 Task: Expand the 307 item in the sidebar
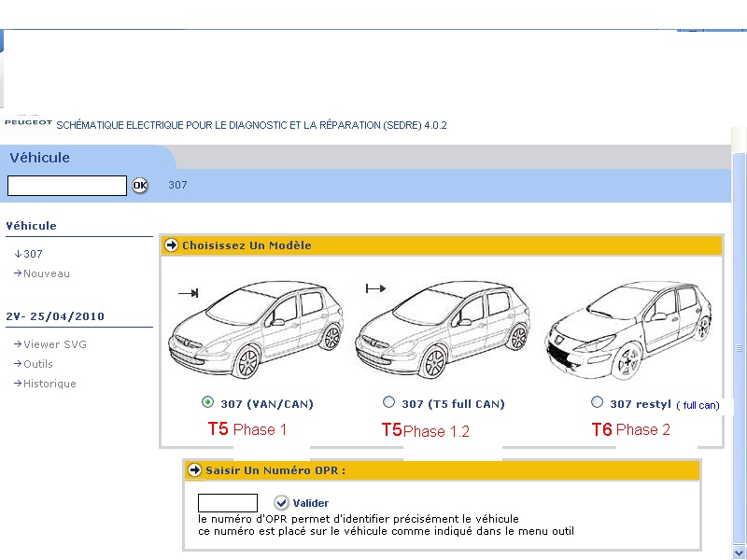[29, 254]
